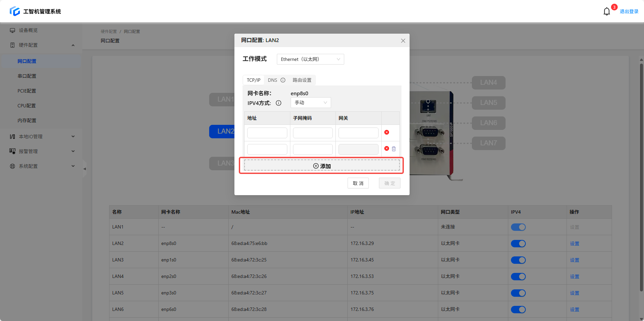Delete the second address row with trash icon
Screen dimensions: 644x321
[394, 149]
